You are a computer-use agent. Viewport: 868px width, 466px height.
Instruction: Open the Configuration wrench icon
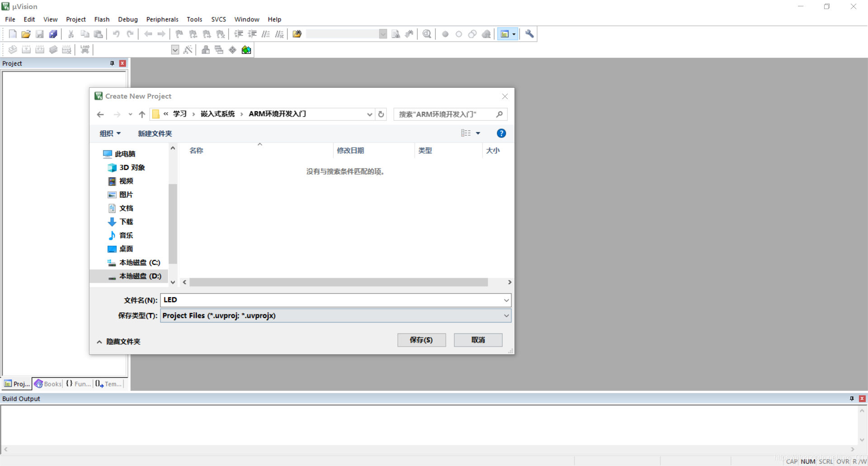point(529,34)
